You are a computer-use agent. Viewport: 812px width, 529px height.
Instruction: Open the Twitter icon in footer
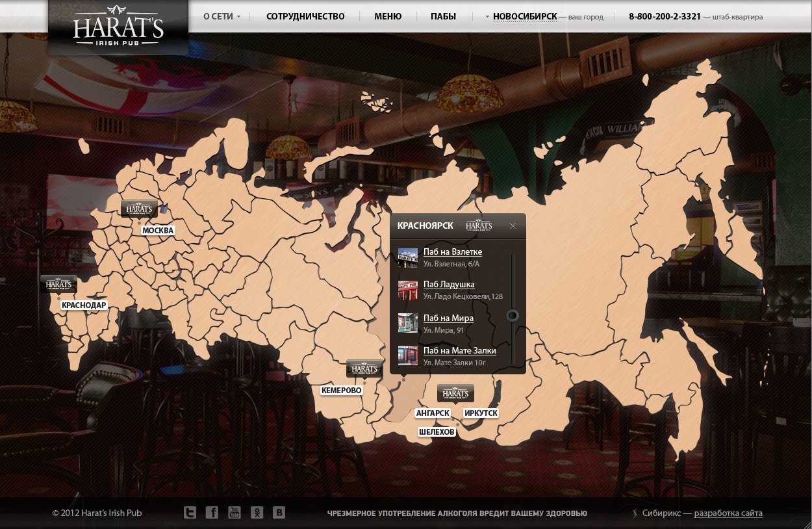coord(190,513)
